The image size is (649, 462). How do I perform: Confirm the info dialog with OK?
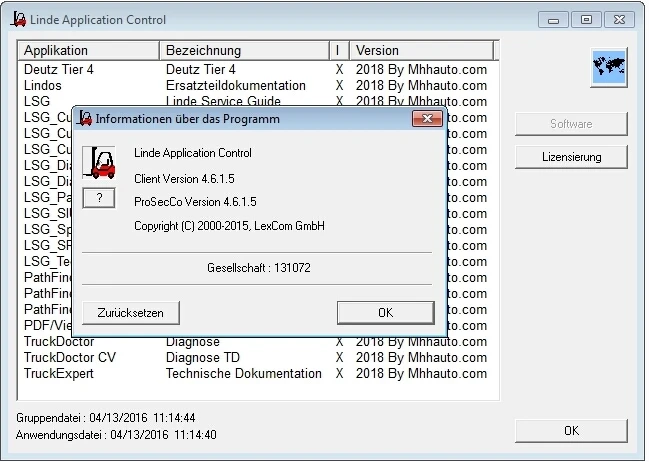tap(385, 313)
